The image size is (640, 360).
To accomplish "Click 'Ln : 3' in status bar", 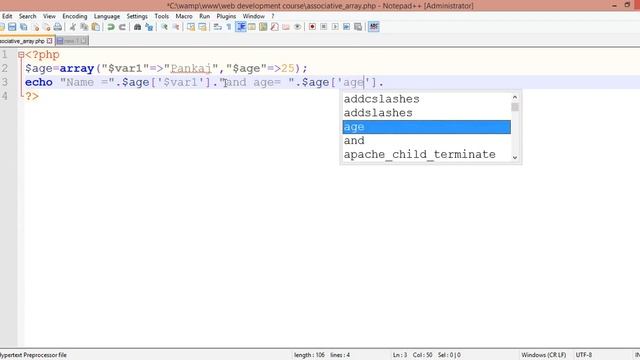I will (400, 355).
